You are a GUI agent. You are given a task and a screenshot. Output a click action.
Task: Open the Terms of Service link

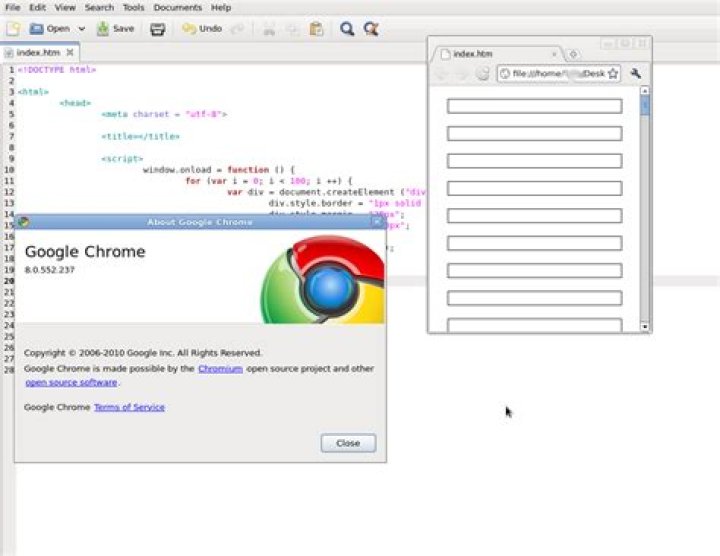pyautogui.click(x=129, y=407)
